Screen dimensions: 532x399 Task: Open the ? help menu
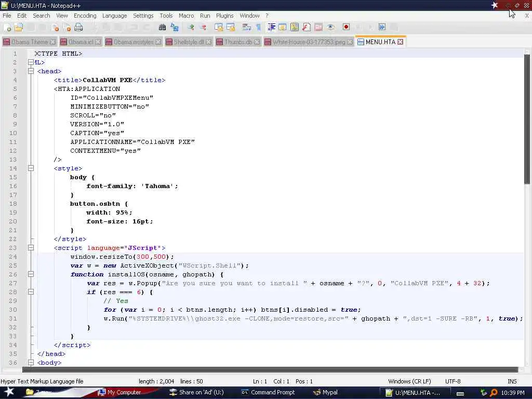tap(267, 16)
